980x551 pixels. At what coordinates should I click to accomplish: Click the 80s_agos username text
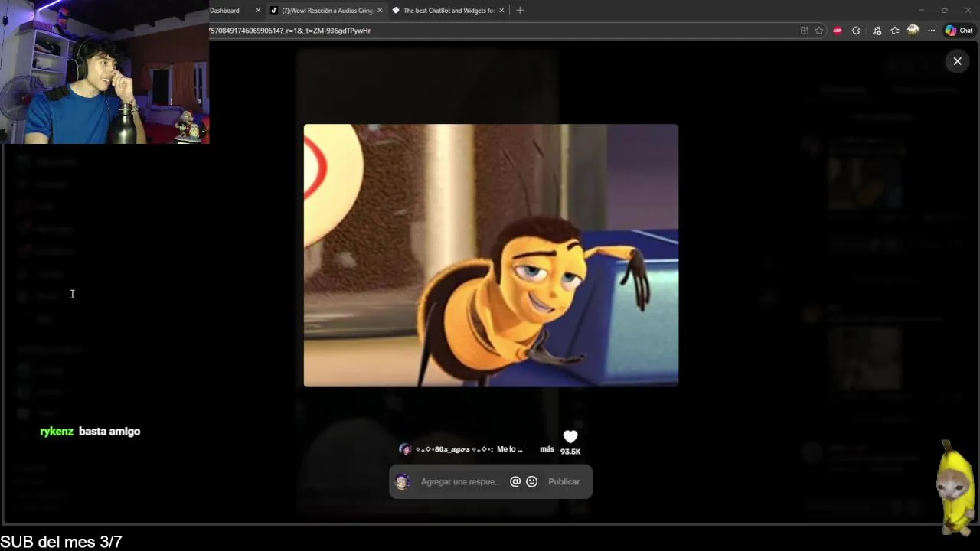453,449
